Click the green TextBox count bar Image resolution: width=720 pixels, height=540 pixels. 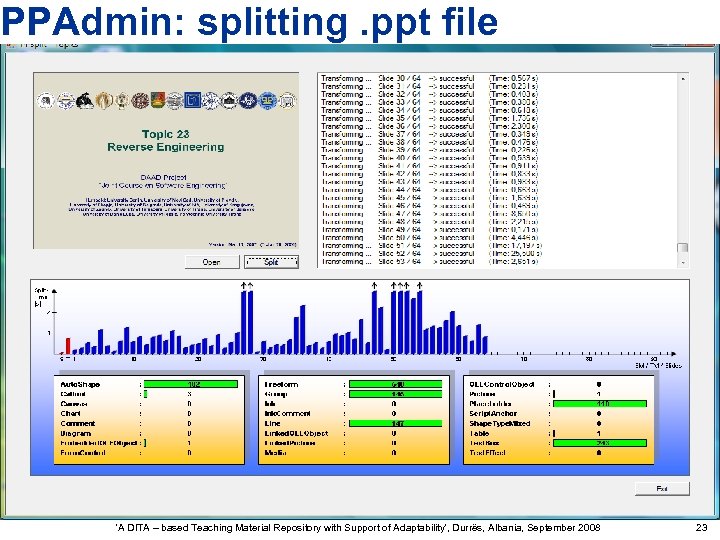click(x=600, y=443)
